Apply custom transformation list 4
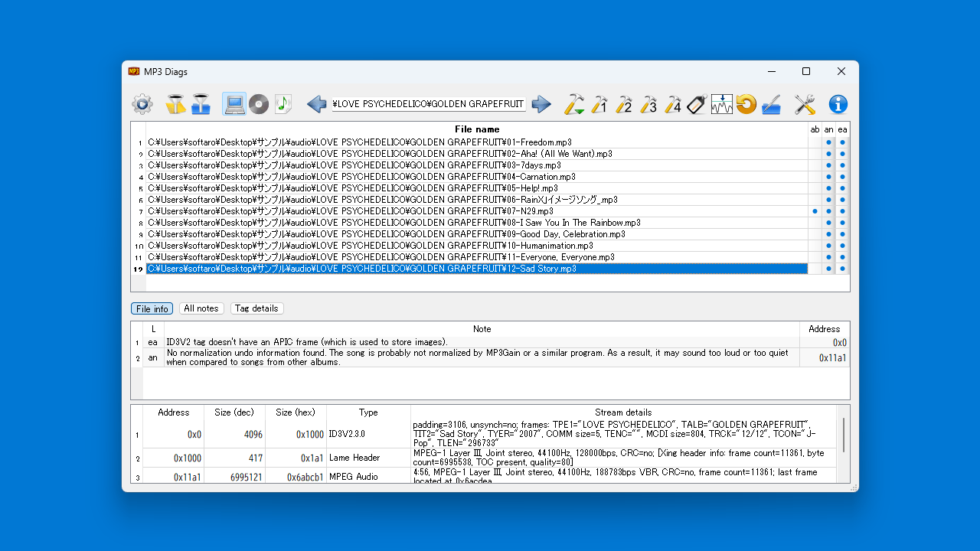980x551 pixels. coord(672,104)
